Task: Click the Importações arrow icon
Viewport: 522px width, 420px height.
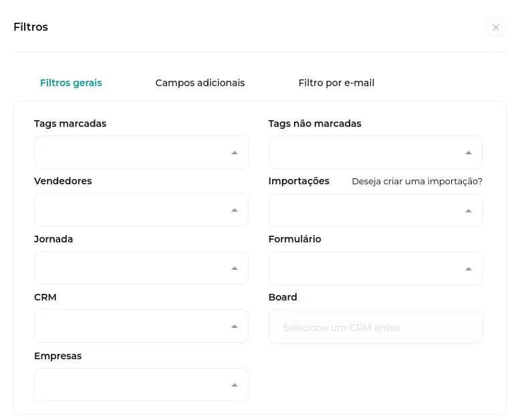Action: tap(469, 211)
